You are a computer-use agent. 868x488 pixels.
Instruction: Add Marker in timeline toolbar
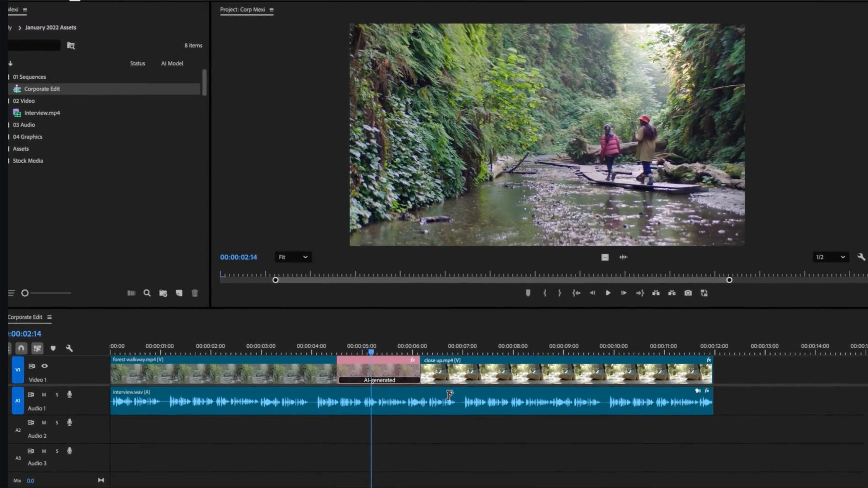53,348
